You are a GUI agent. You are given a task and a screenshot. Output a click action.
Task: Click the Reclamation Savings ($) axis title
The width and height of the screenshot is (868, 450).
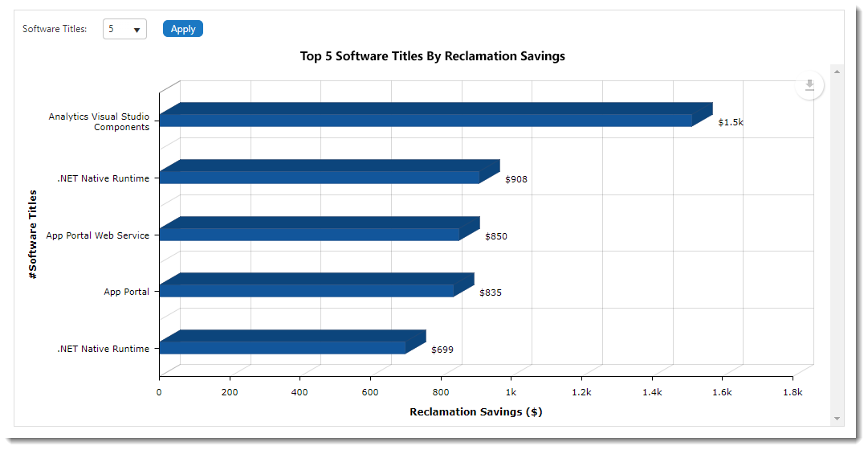coord(475,412)
